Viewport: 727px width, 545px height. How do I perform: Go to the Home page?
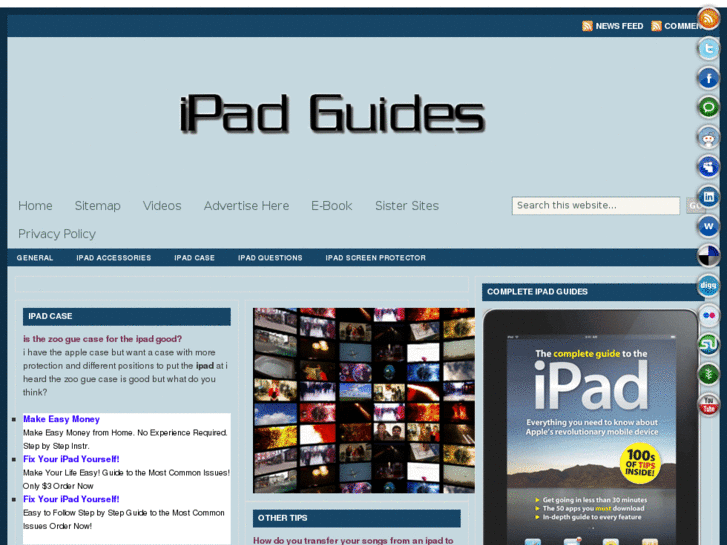click(35, 205)
